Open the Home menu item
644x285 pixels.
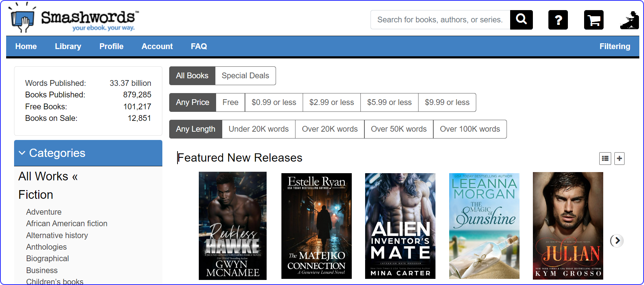click(x=26, y=46)
